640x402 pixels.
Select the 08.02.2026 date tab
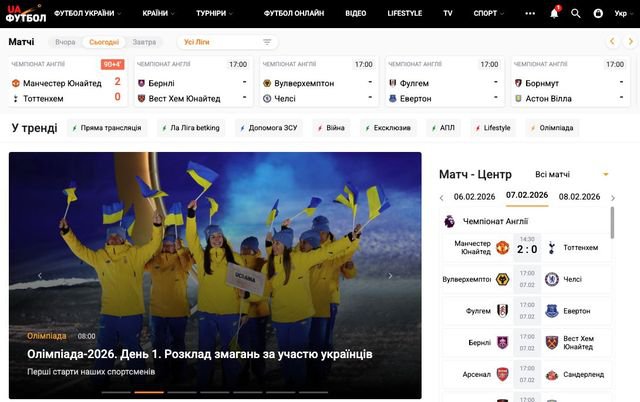(579, 196)
